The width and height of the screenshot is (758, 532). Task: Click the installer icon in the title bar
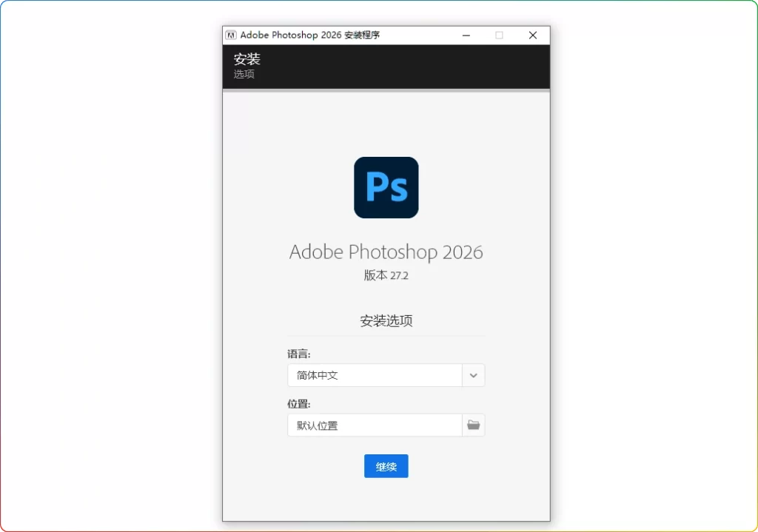click(x=229, y=35)
